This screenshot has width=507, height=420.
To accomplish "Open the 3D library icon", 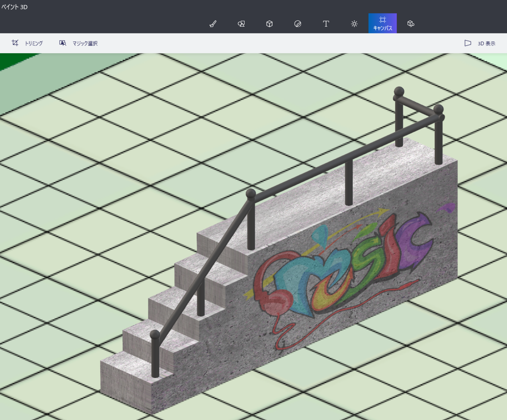I will point(411,24).
